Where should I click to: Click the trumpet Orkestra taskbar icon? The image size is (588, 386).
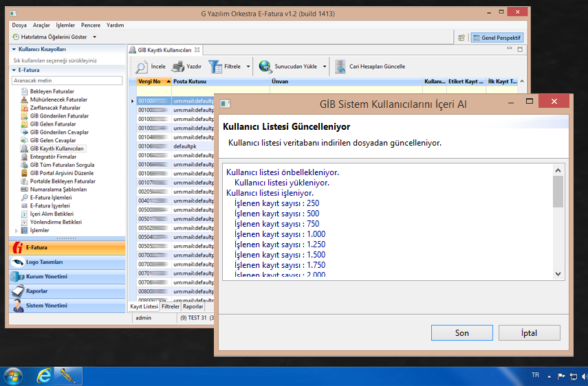[x=68, y=376]
